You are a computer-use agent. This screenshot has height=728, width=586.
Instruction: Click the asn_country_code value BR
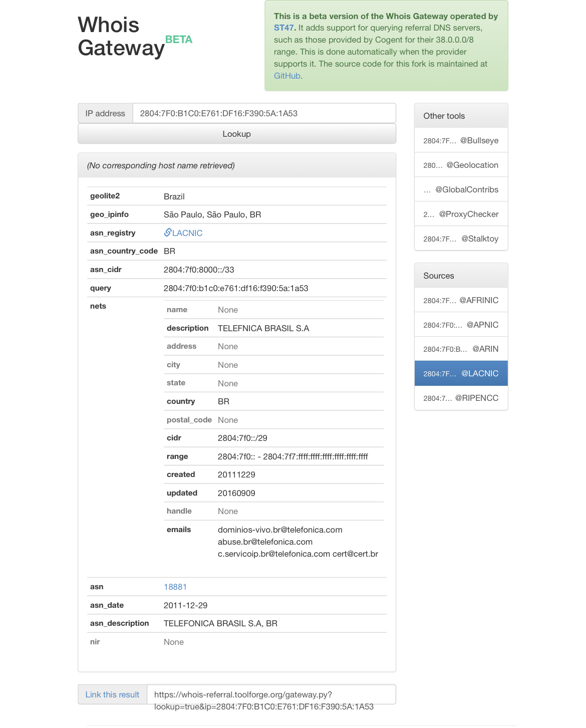(x=169, y=251)
